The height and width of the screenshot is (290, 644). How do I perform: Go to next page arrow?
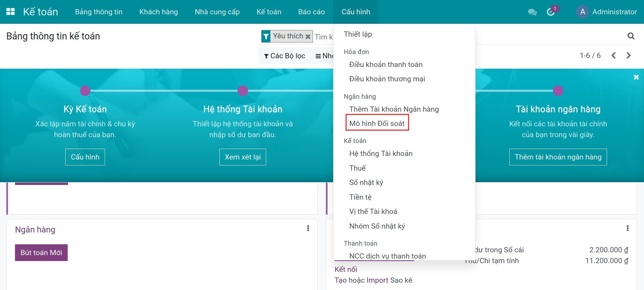coord(629,55)
